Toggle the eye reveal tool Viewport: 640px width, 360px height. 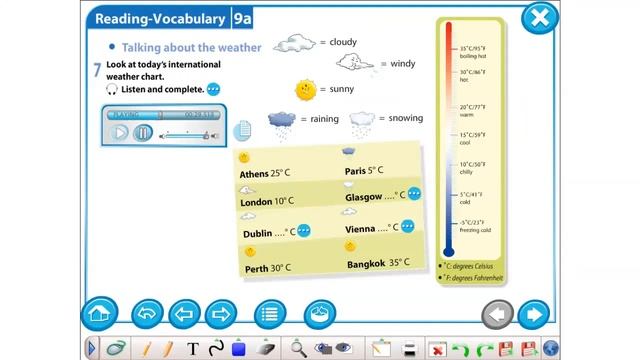(x=343, y=348)
